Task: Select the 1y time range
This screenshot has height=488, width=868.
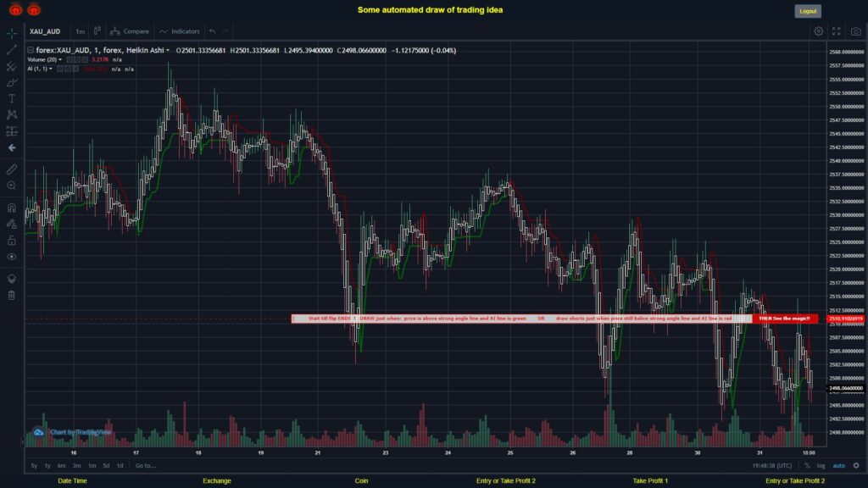Action: (47, 466)
